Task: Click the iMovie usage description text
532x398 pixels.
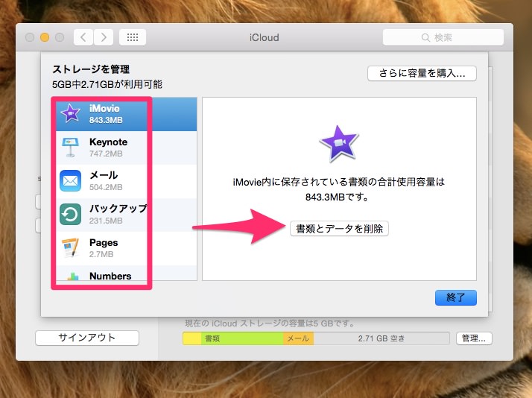Action: click(x=338, y=189)
